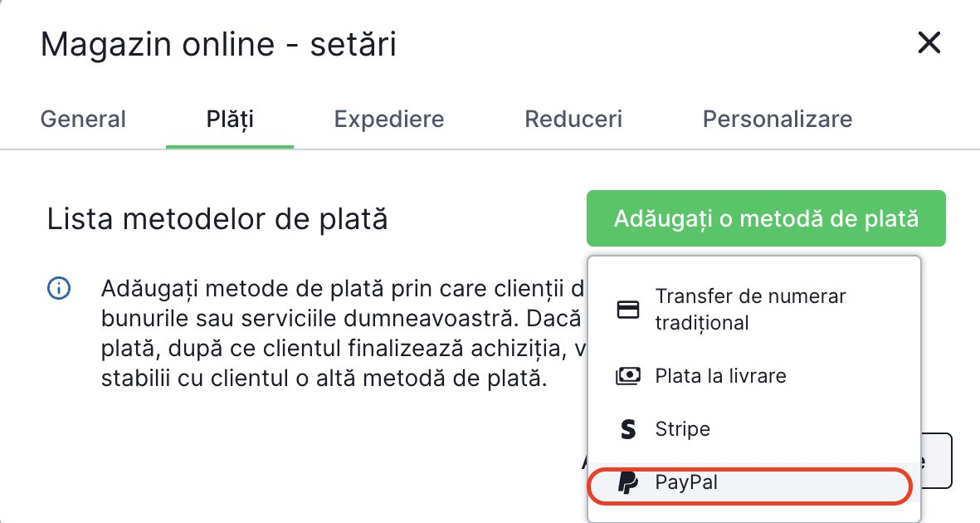Click the credit card icon for cash transfer
This screenshot has height=523, width=980.
point(628,310)
